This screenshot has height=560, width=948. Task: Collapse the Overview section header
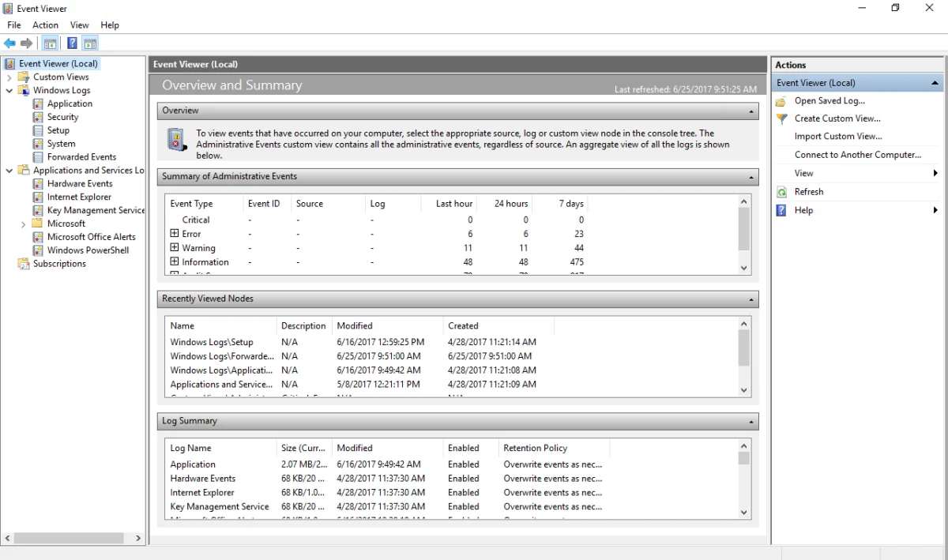(x=750, y=111)
